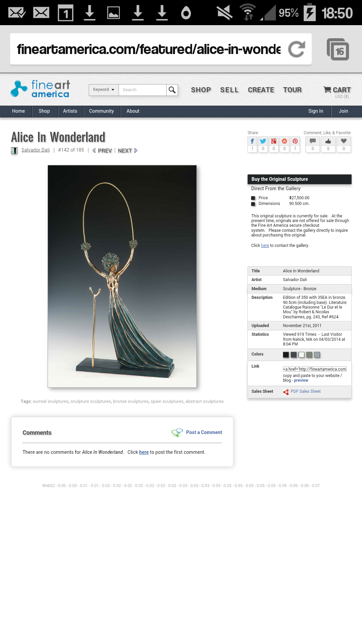This screenshot has height=644, width=362.
Task: Click the search magnifier button
Action: tap(172, 90)
